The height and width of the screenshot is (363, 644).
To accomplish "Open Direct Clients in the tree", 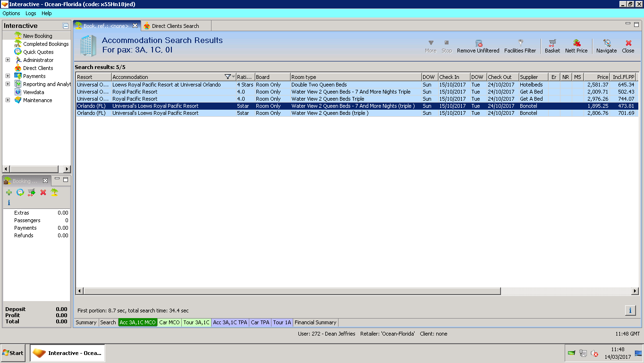I will (38, 68).
